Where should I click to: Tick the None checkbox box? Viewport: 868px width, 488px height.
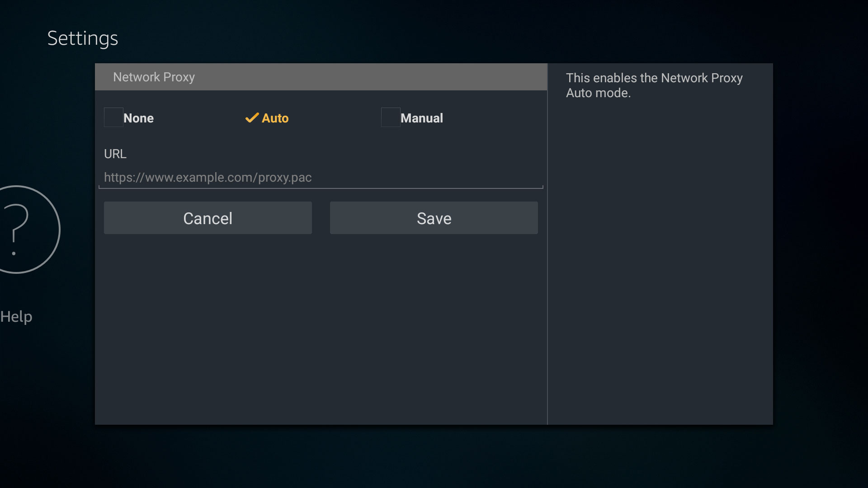click(113, 117)
